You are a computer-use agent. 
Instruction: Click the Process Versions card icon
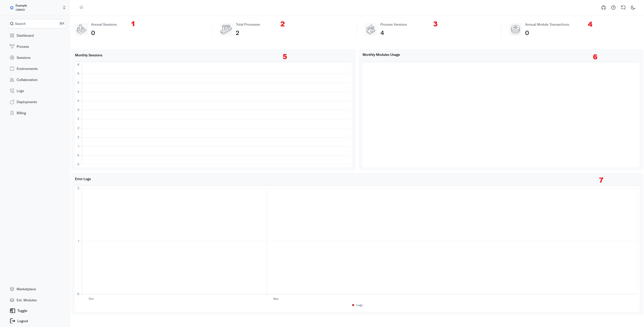371,29
